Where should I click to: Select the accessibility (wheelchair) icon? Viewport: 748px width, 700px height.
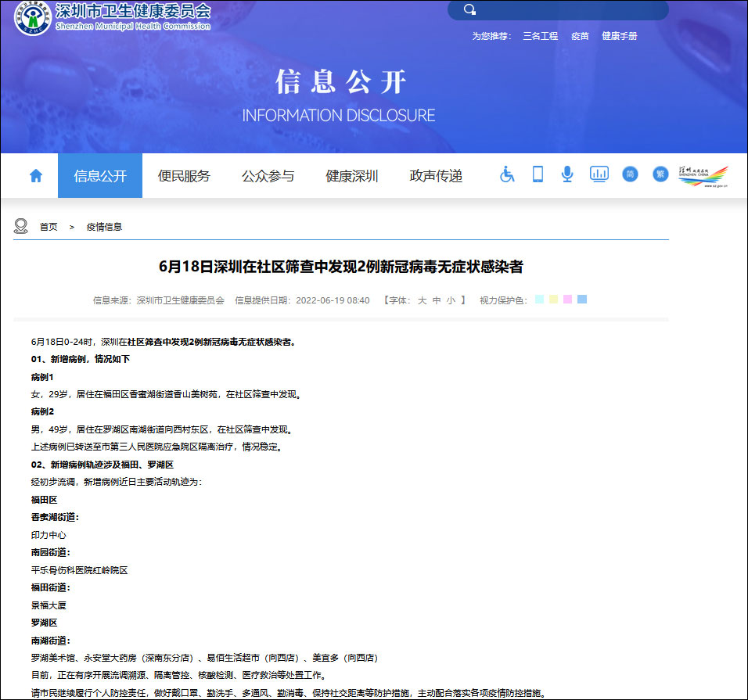(x=506, y=174)
